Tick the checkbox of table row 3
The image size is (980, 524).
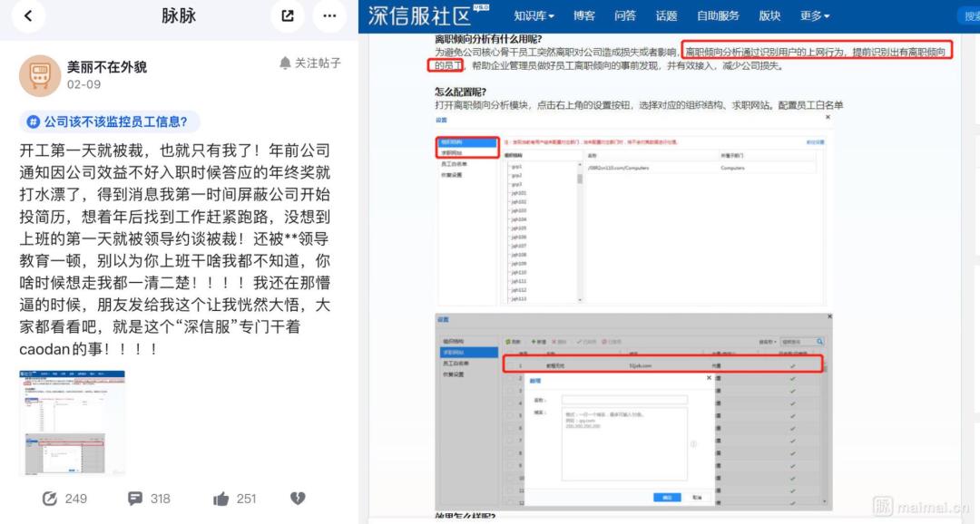point(509,391)
